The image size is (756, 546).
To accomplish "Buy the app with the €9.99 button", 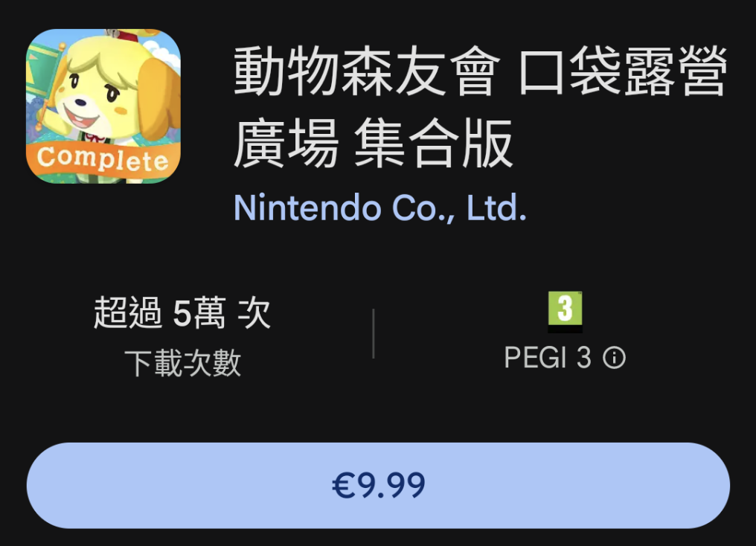I will tap(378, 485).
